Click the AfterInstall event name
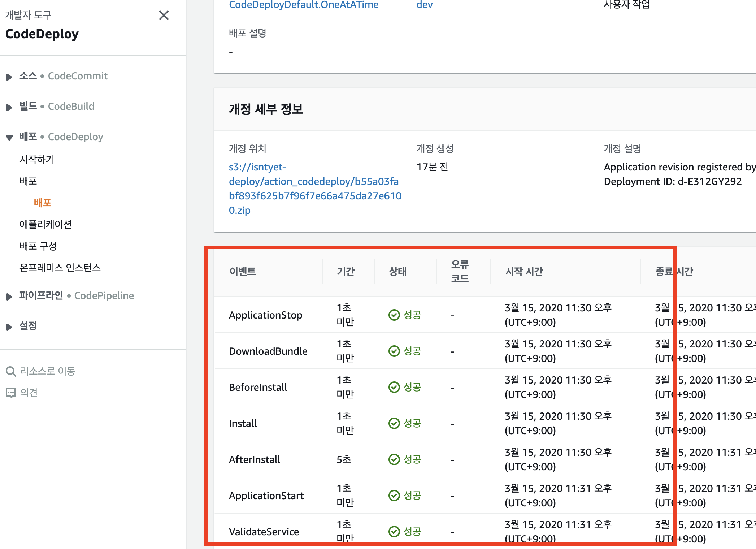The image size is (756, 549). pos(255,459)
